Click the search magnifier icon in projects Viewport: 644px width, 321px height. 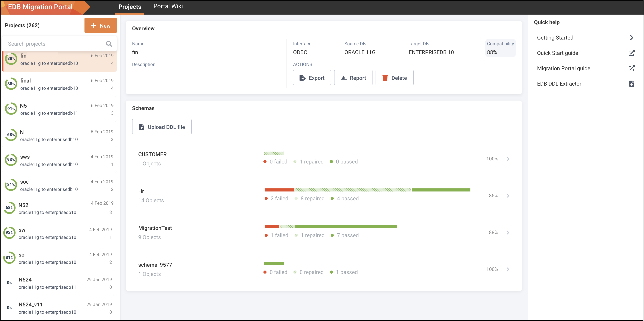tap(109, 44)
